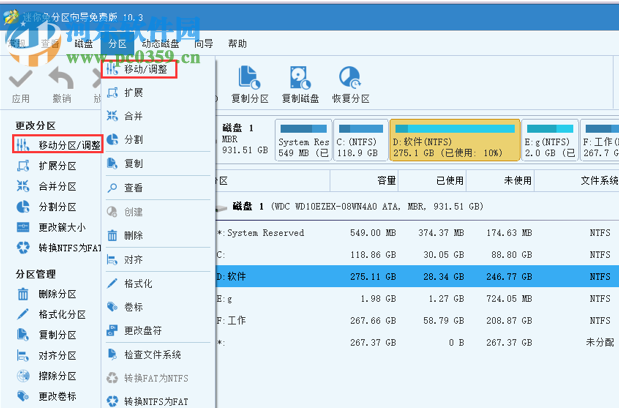The width and height of the screenshot is (619, 408).
Task: Click the Copy Disk (复制磁盘) toolbar icon
Action: (x=300, y=77)
